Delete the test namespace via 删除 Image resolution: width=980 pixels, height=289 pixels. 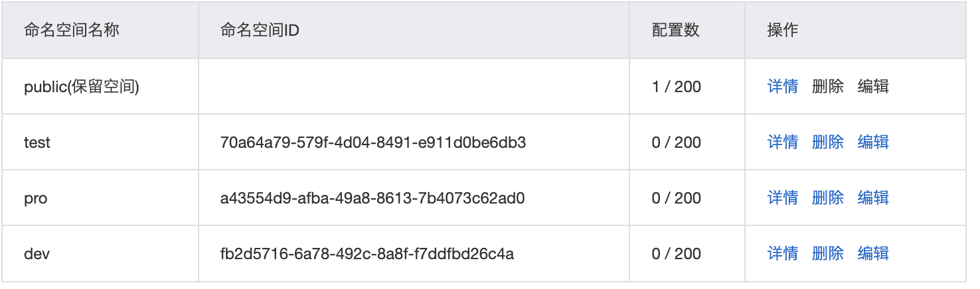[x=828, y=142]
